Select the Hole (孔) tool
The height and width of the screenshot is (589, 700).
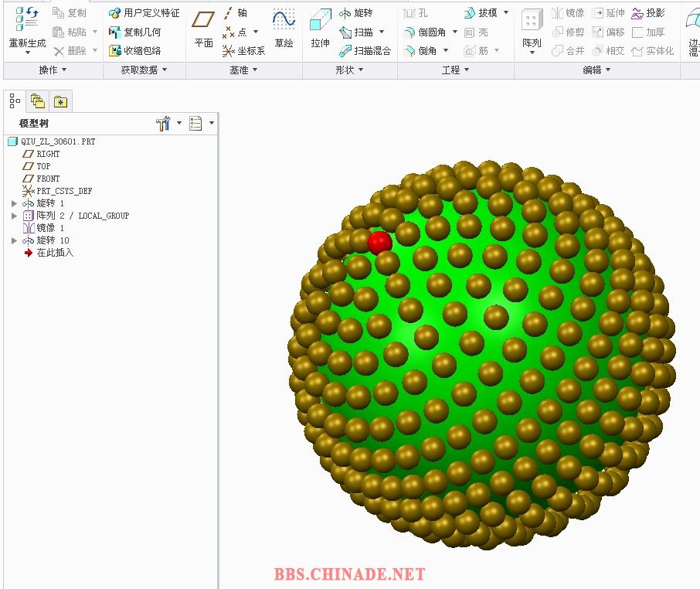pyautogui.click(x=415, y=13)
